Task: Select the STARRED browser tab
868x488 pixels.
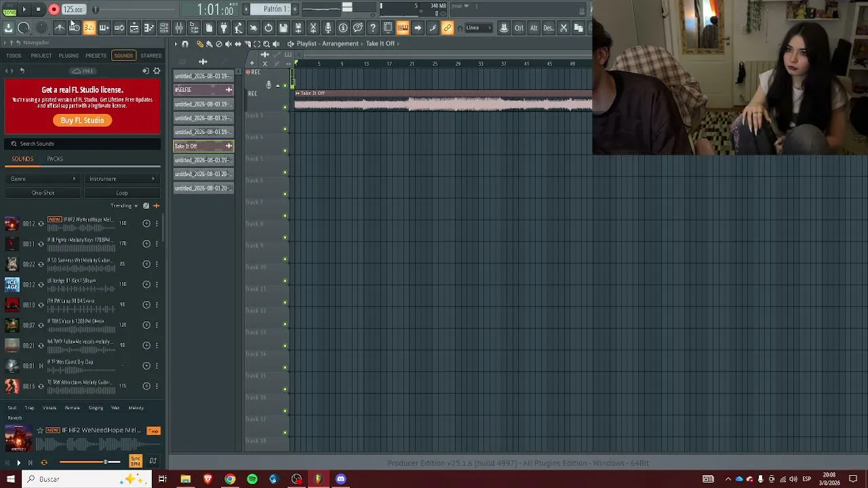Action: pos(151,56)
